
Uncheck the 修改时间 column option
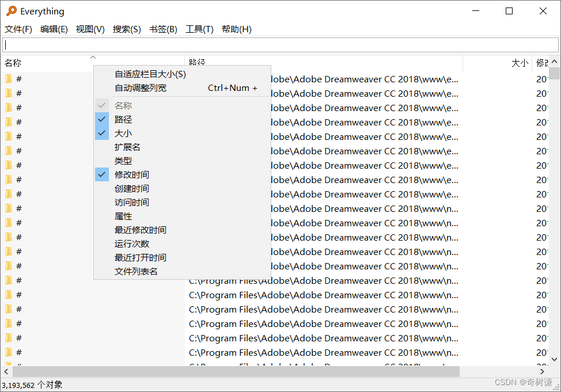[182, 174]
